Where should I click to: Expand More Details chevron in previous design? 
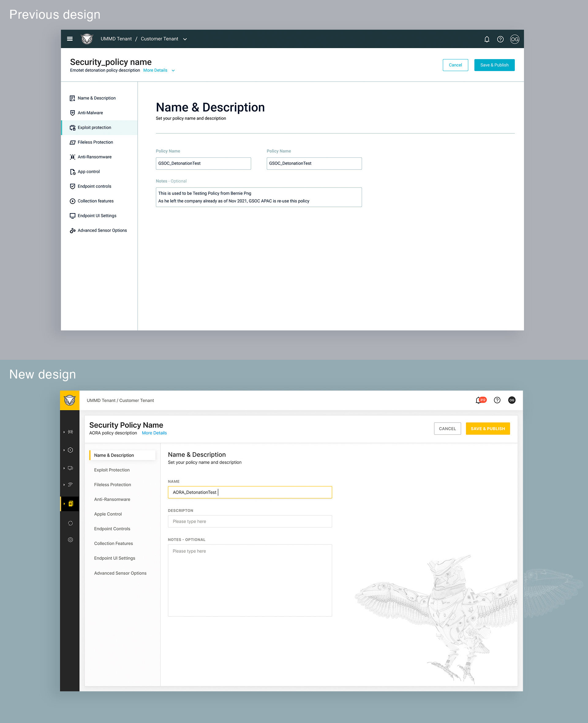(x=173, y=71)
